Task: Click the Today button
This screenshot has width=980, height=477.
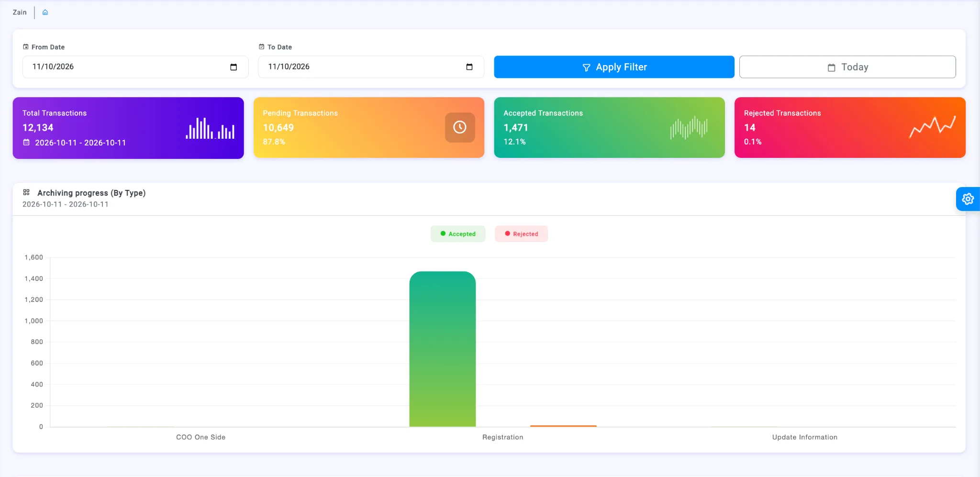Action: click(847, 67)
